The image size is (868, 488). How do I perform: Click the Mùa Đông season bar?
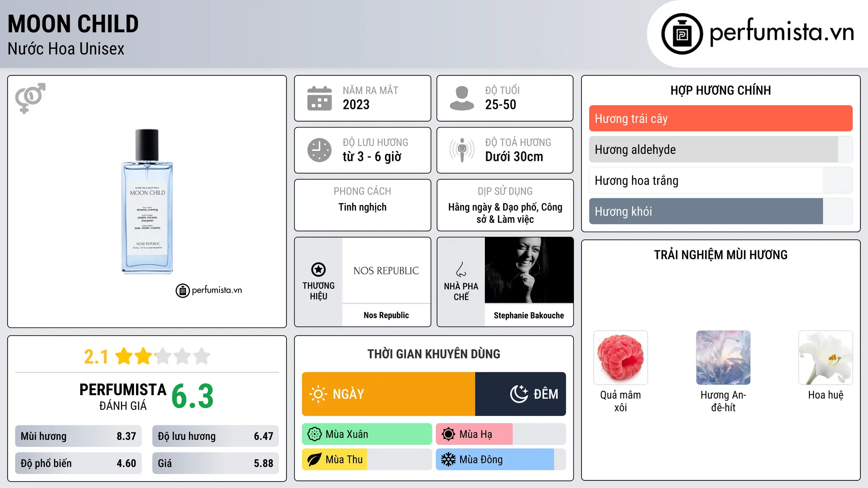[501, 460]
